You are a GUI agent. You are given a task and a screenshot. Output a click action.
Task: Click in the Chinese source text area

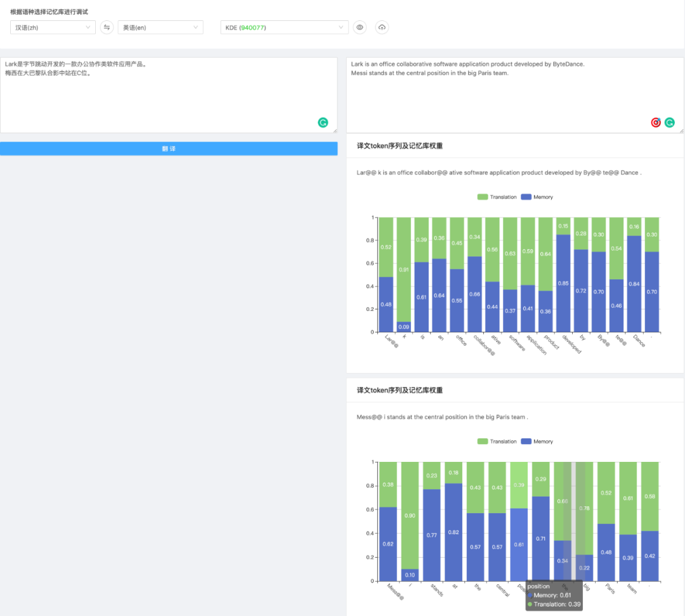coord(168,95)
